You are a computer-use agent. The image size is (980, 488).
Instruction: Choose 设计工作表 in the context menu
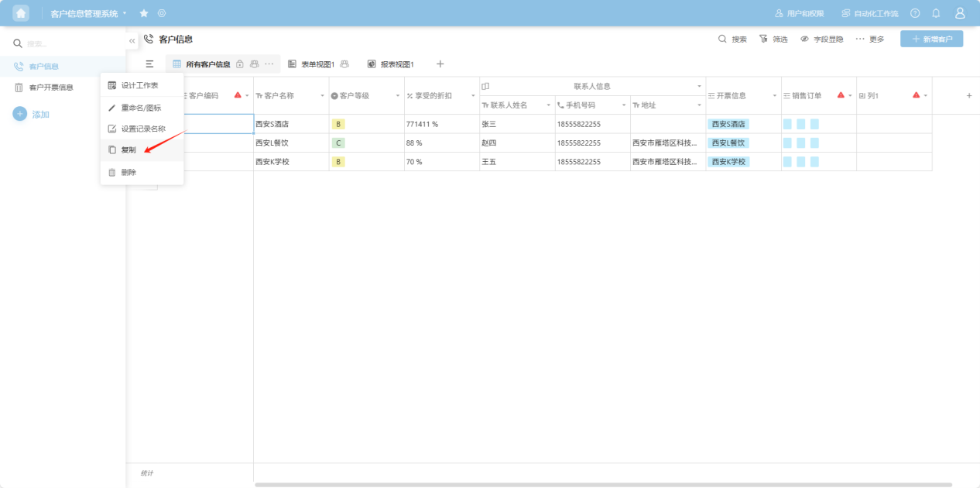pyautogui.click(x=139, y=85)
